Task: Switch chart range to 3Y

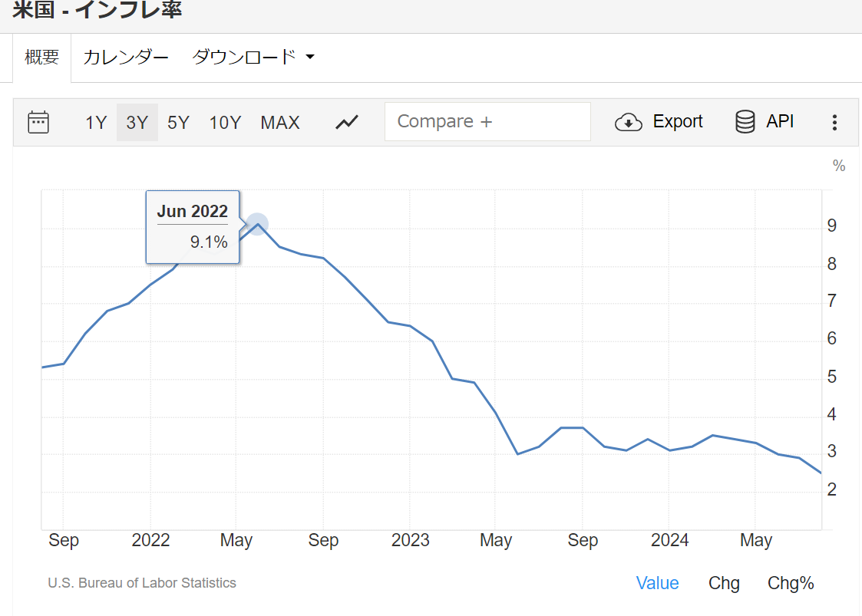Action: click(137, 122)
